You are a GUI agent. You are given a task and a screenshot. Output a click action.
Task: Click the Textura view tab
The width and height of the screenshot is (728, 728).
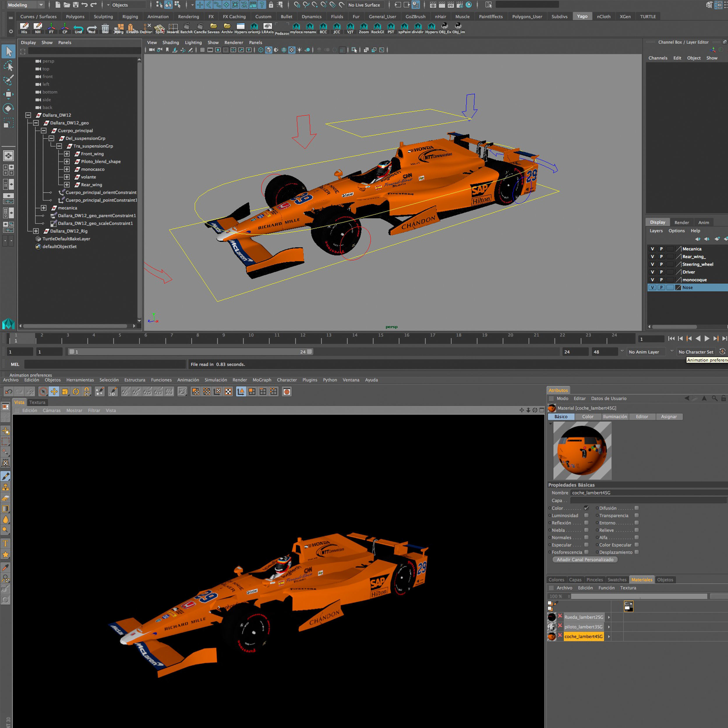[x=37, y=402]
